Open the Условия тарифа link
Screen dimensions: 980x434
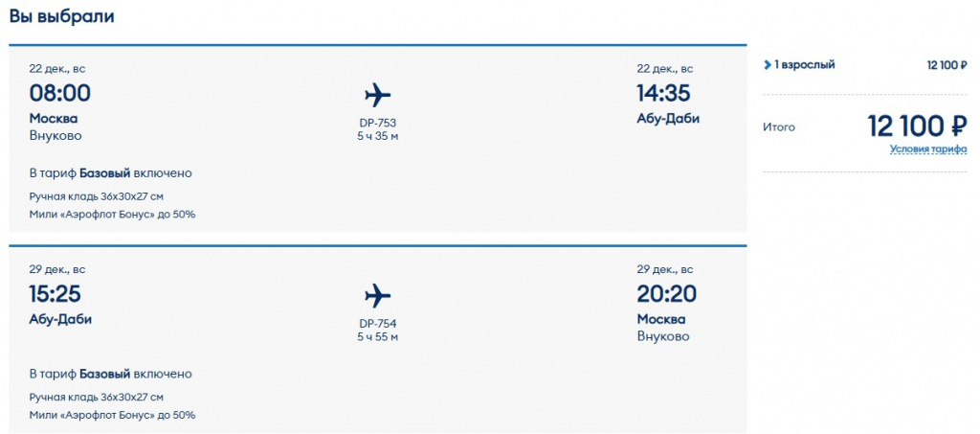tap(927, 149)
